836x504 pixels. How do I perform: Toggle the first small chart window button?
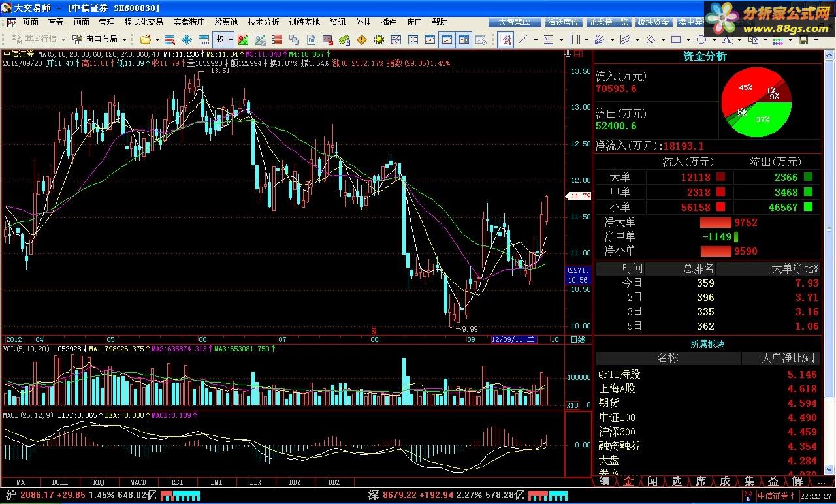pyautogui.click(x=430, y=40)
